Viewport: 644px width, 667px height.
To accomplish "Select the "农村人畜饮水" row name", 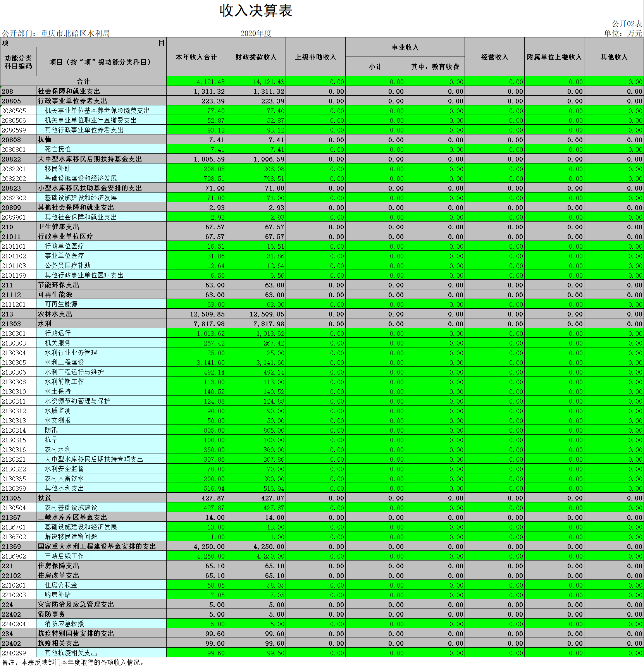I will pos(64,478).
